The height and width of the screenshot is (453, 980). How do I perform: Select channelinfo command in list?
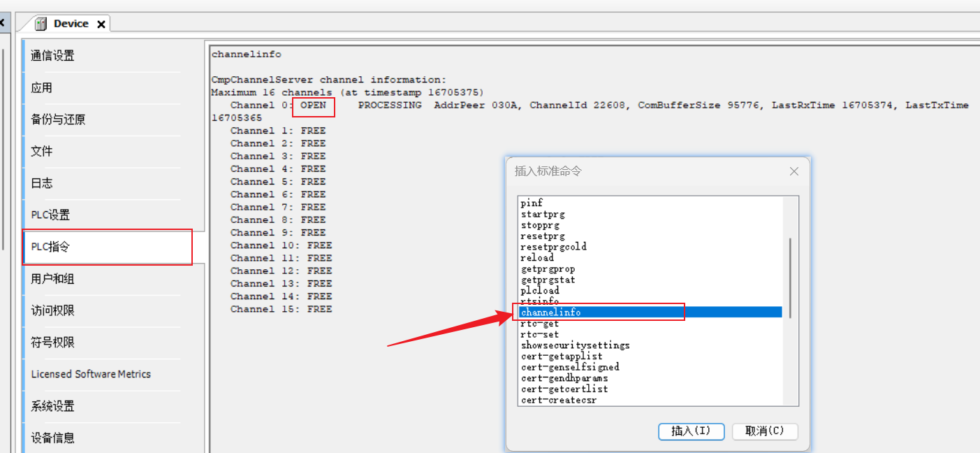[x=551, y=312]
